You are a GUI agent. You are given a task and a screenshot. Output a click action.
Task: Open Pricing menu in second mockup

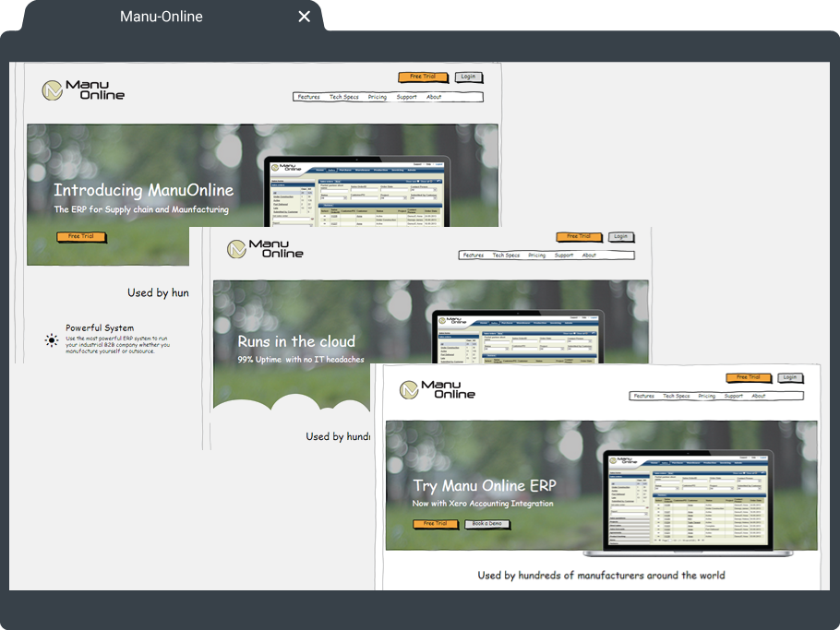coord(537,256)
